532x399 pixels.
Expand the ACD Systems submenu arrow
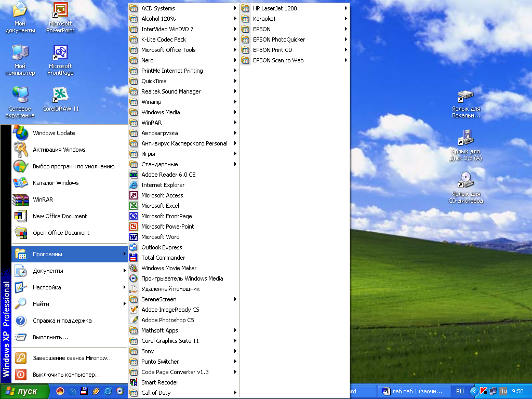coord(235,8)
